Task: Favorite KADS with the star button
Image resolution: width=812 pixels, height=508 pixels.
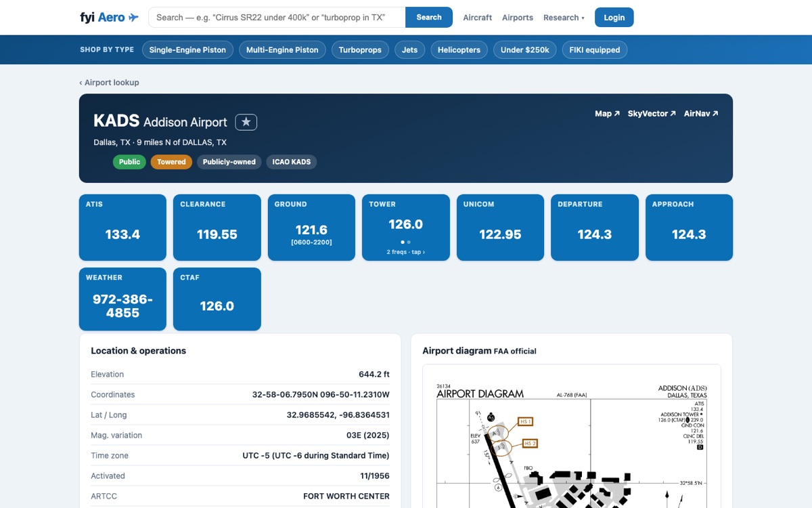Action: pos(246,122)
